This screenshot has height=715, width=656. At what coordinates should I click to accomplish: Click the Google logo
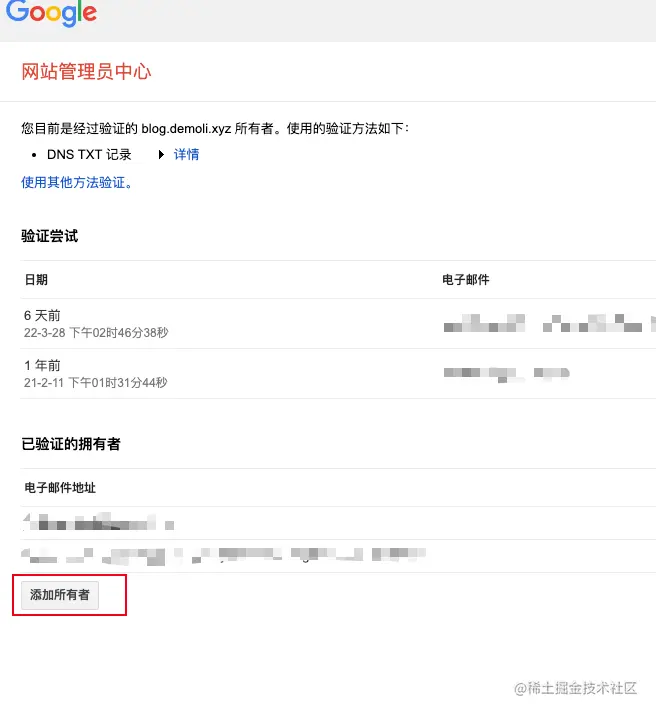(51, 12)
